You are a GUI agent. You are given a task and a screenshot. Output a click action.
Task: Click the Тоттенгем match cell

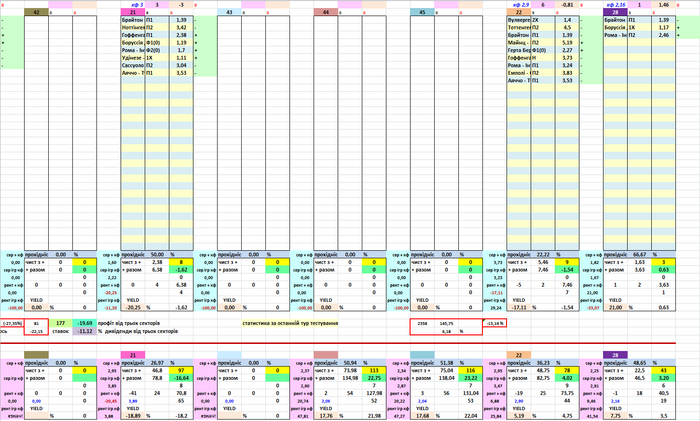(518, 27)
